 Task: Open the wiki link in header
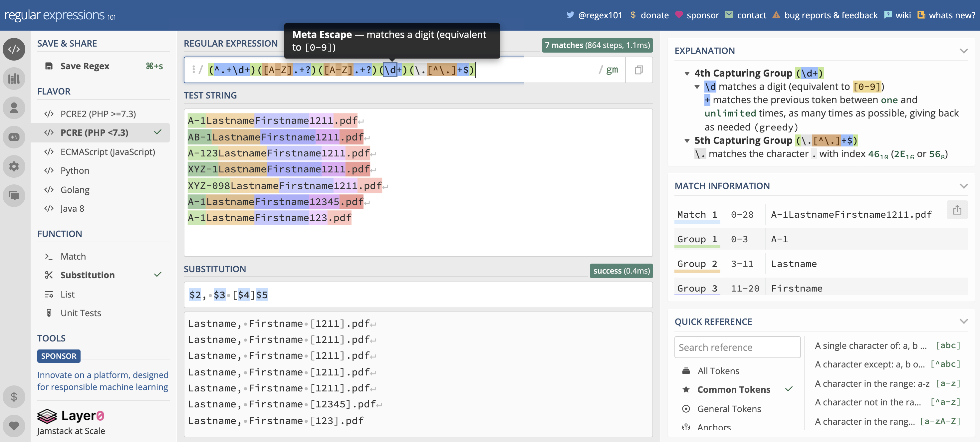902,15
